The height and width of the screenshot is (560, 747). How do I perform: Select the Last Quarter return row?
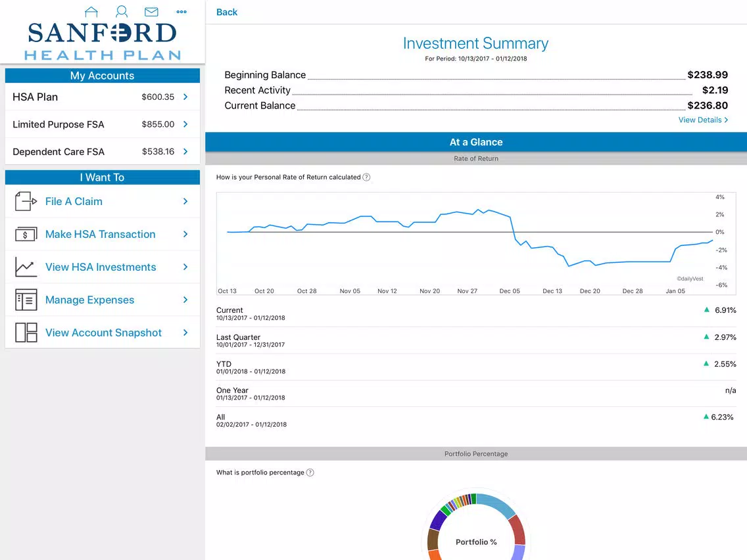pos(476,340)
